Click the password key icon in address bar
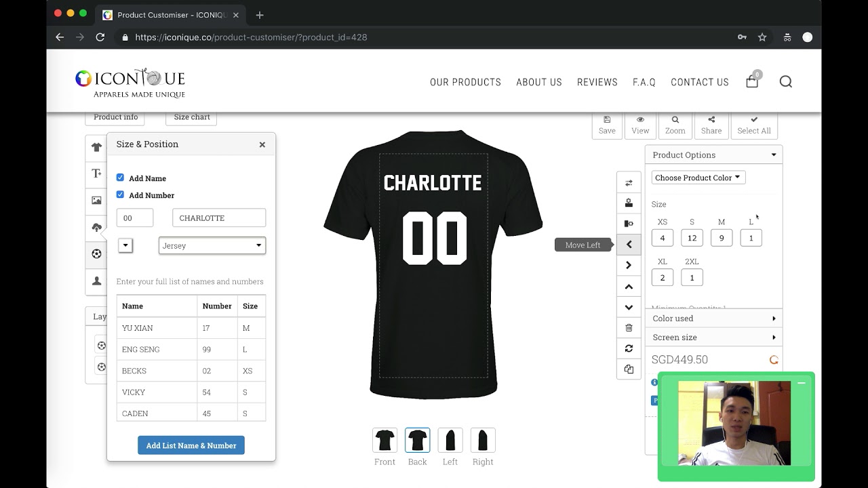868x488 pixels. pos(742,37)
